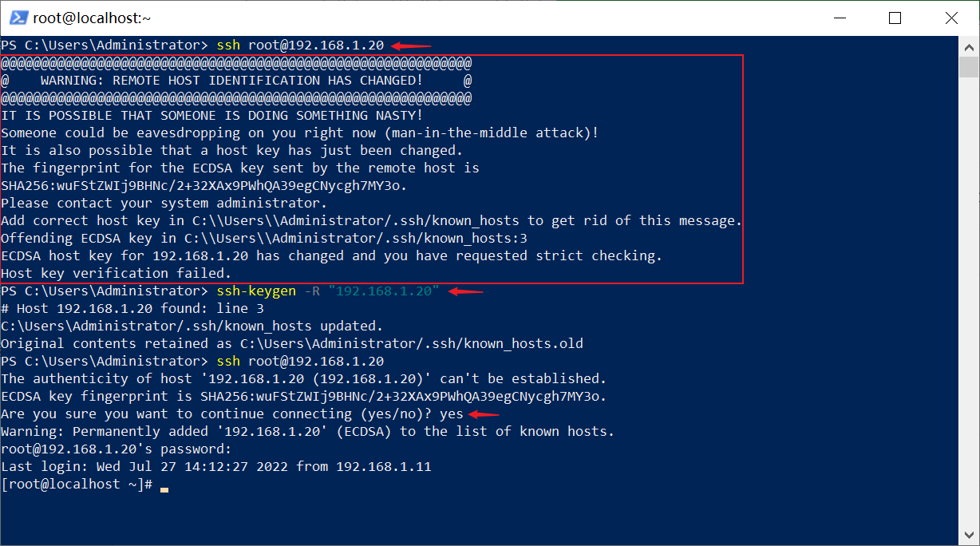
Task: Click the vertical scrollbar track below thumb
Action: (x=968, y=303)
